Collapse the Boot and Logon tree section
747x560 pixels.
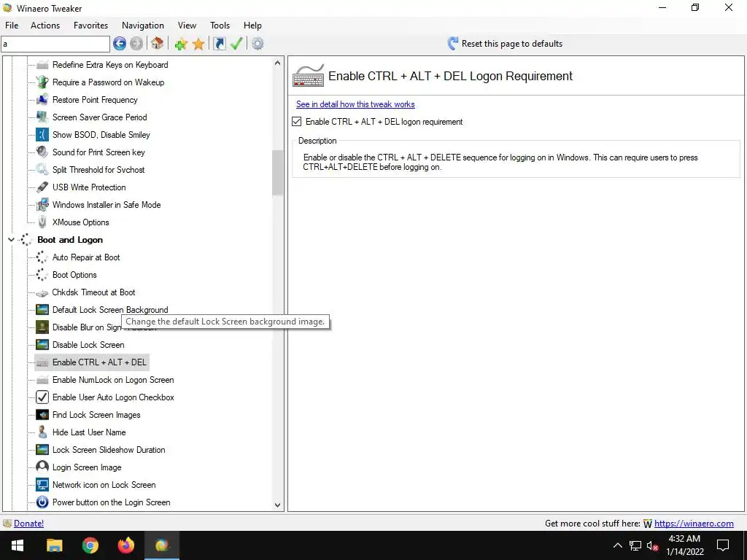(11, 240)
